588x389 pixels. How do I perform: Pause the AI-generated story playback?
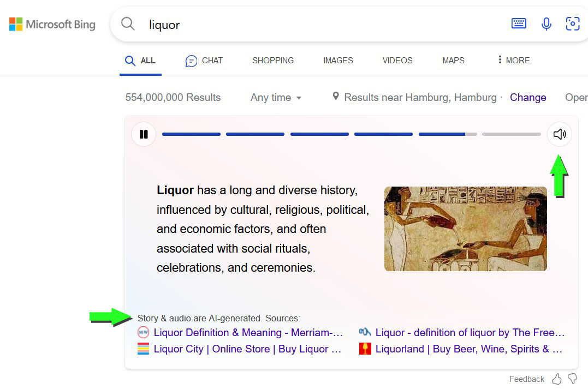click(x=144, y=134)
